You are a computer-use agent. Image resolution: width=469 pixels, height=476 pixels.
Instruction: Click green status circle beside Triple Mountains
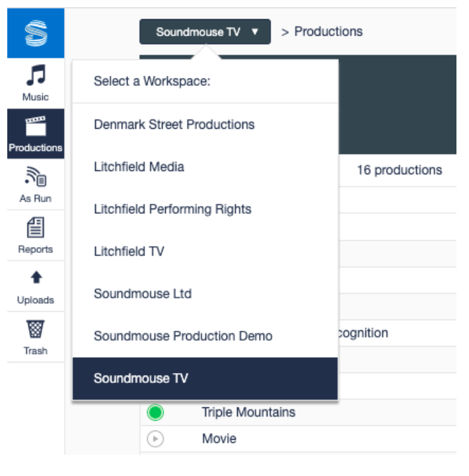pos(155,412)
